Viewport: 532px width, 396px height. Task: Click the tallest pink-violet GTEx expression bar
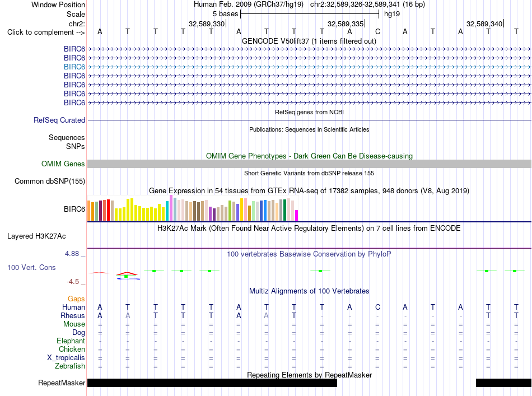(x=171, y=208)
